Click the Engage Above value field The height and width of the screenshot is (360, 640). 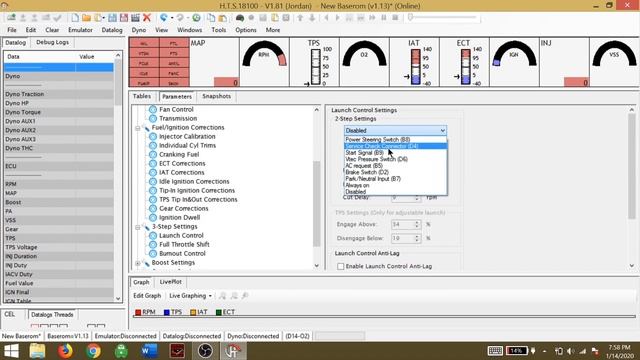pyautogui.click(x=406, y=224)
